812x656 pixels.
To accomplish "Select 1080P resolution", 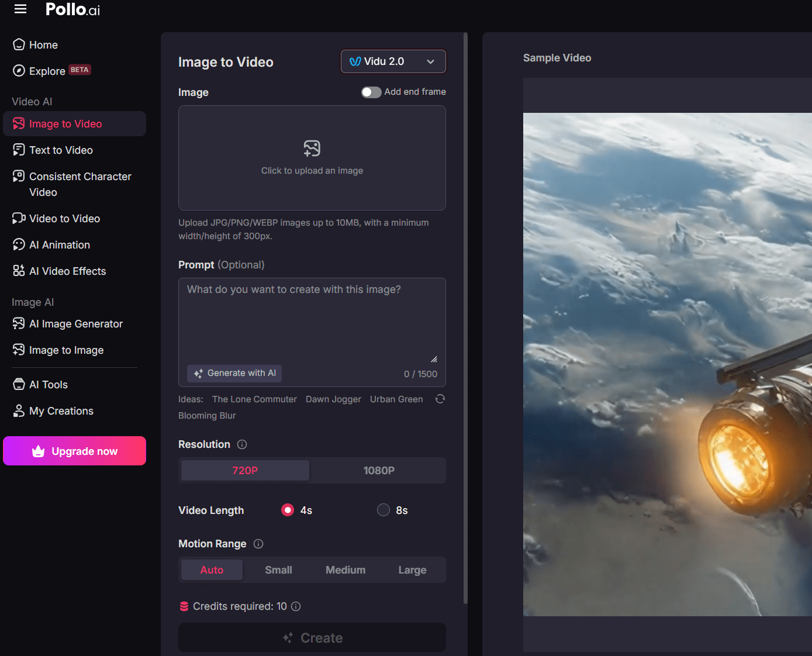I will click(x=378, y=470).
